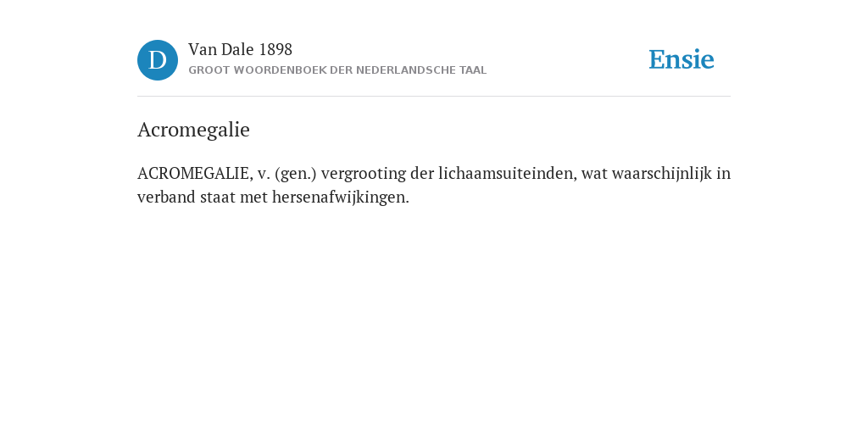868x434 pixels.
Task: Click the blue circular D avatar icon
Action: tap(158, 60)
